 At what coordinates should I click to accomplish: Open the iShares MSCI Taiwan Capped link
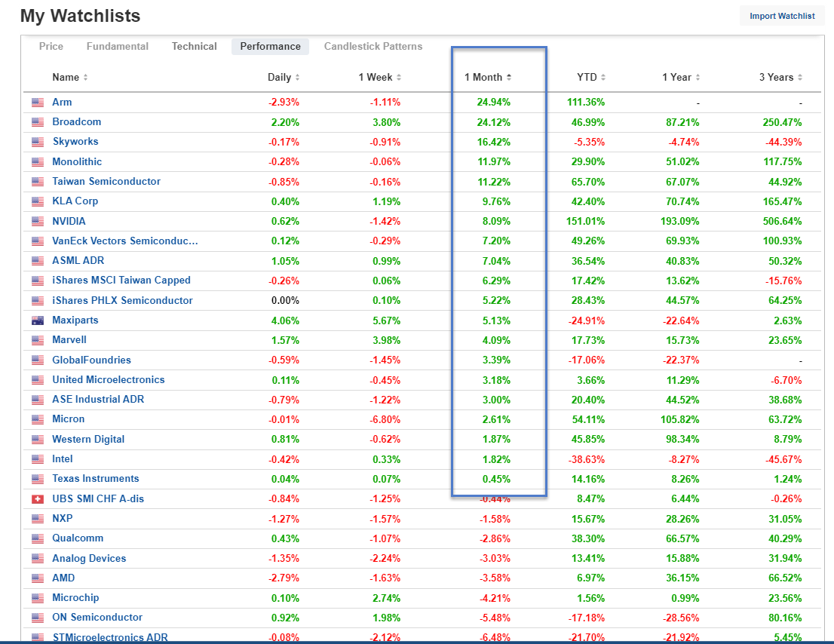point(121,281)
